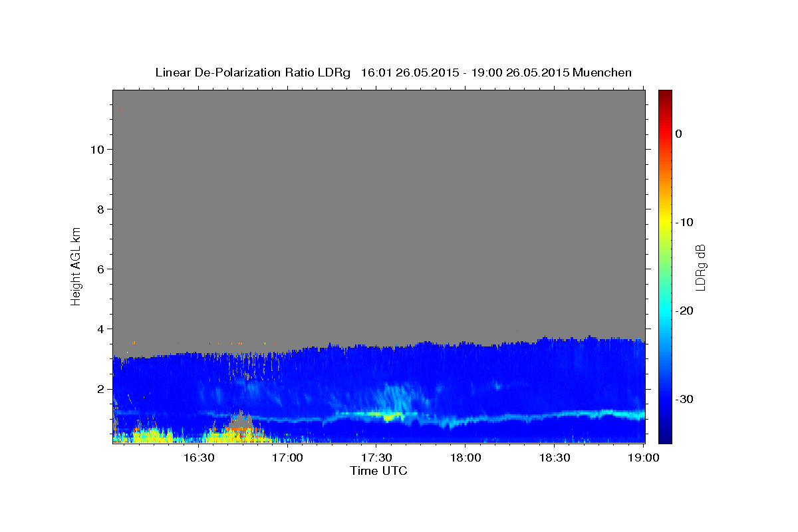Click the plot title 'Linear De-Polarization Ratio LDRg'
This screenshot has height=532, width=798.
pyautogui.click(x=253, y=72)
